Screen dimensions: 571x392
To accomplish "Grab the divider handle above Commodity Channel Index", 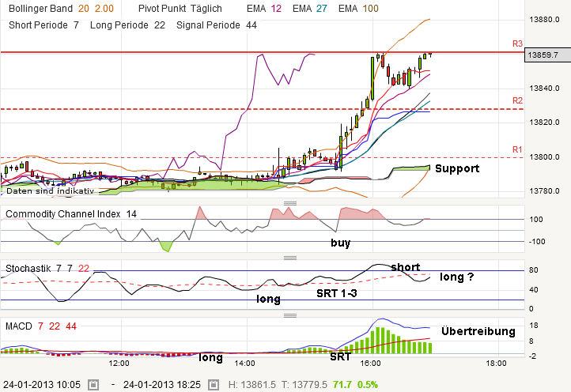I will tap(290, 203).
